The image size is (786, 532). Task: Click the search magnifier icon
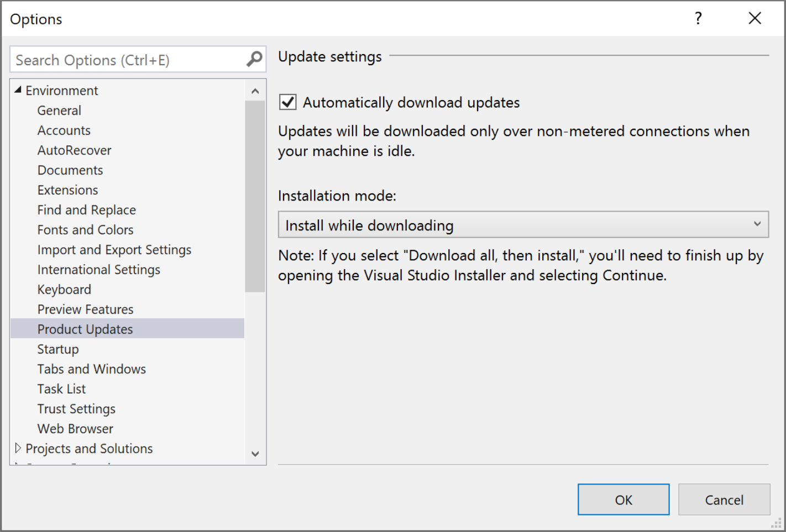click(254, 59)
